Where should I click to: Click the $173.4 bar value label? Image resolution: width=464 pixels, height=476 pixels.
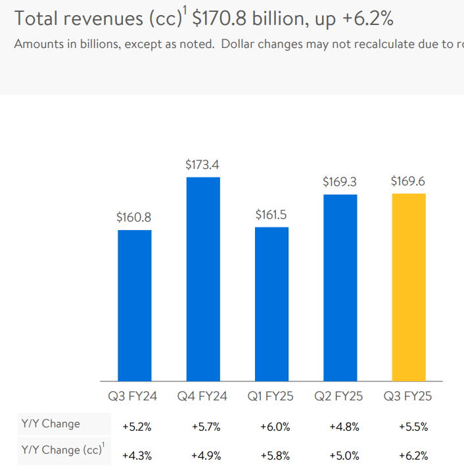coord(202,164)
